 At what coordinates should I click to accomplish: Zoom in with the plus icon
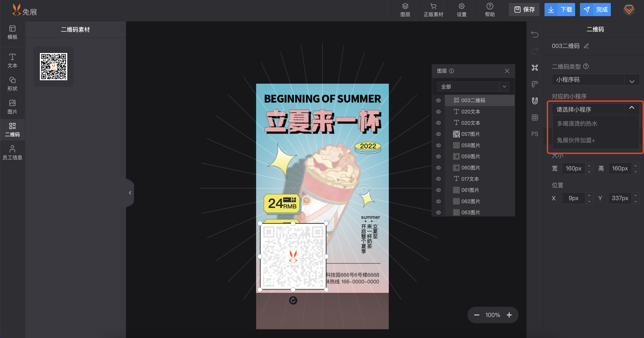pos(509,315)
